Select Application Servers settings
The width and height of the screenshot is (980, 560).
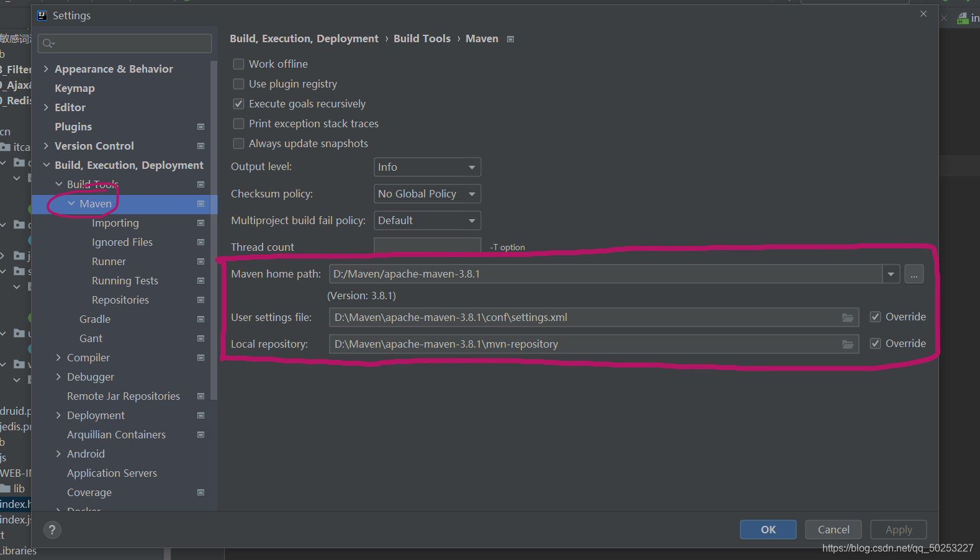tap(112, 473)
